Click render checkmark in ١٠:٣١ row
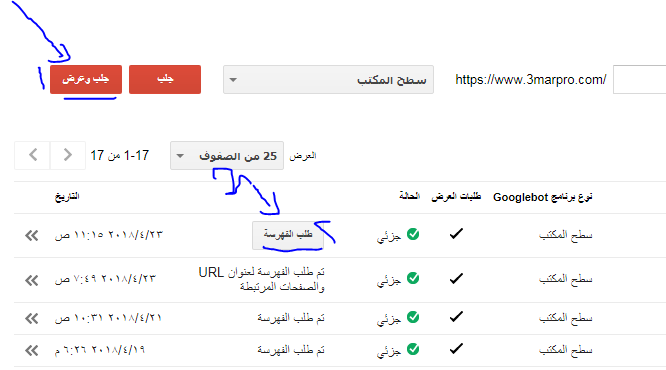Image resolution: width=666 pixels, height=370 pixels. tap(456, 316)
